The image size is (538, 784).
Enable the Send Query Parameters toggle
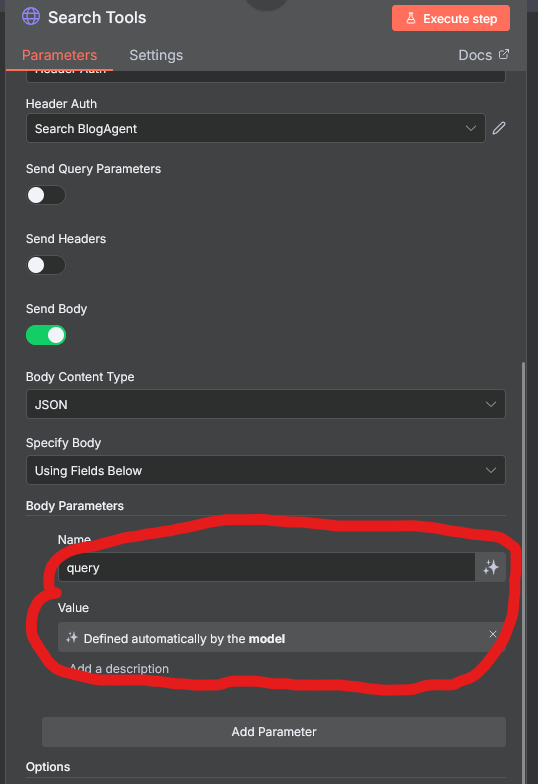click(x=46, y=195)
